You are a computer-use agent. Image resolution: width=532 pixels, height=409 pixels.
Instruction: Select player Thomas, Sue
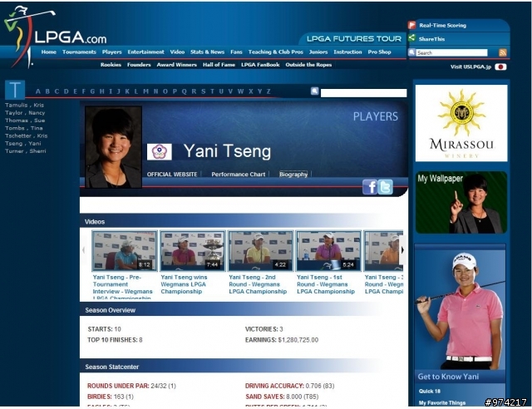click(x=25, y=121)
